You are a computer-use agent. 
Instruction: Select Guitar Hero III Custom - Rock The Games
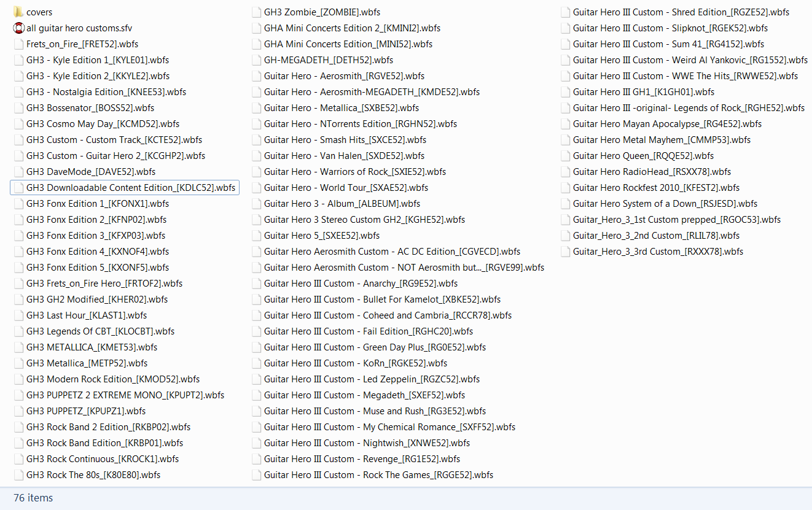pos(378,475)
